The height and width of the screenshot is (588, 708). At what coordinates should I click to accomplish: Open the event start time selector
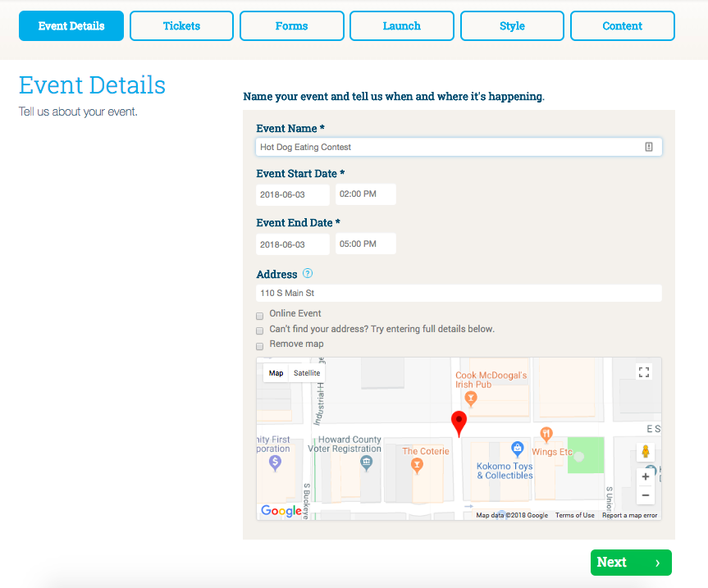pyautogui.click(x=365, y=194)
